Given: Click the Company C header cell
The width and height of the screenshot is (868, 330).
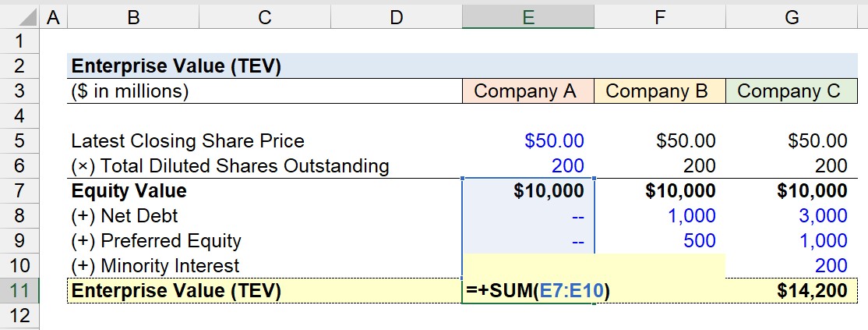Looking at the screenshot, I should click(792, 91).
